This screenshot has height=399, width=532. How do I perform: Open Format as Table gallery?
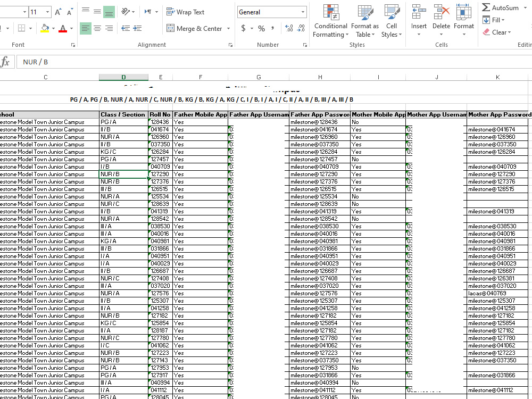coord(365,21)
